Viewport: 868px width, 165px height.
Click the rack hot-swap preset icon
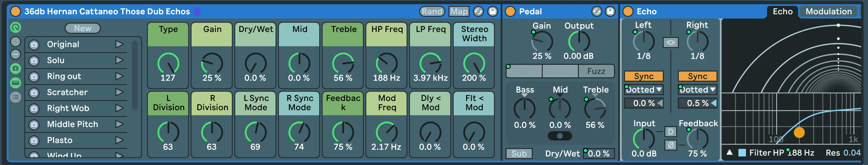[x=478, y=11]
